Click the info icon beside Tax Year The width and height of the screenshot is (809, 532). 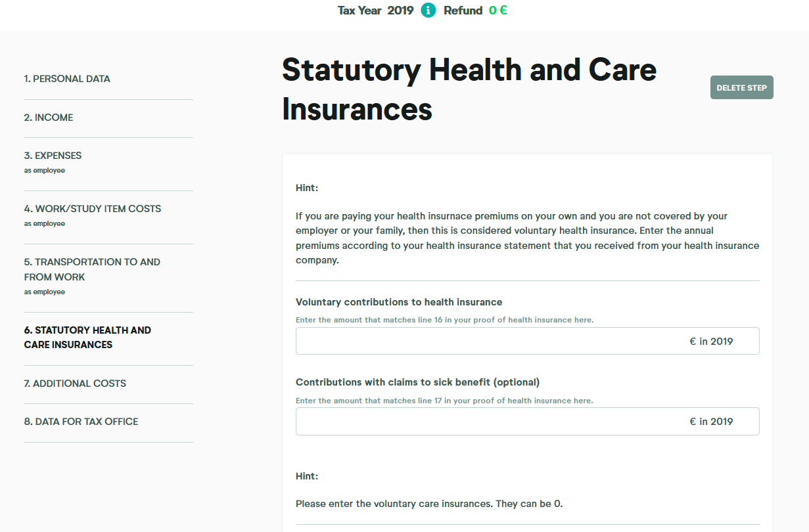click(x=428, y=11)
